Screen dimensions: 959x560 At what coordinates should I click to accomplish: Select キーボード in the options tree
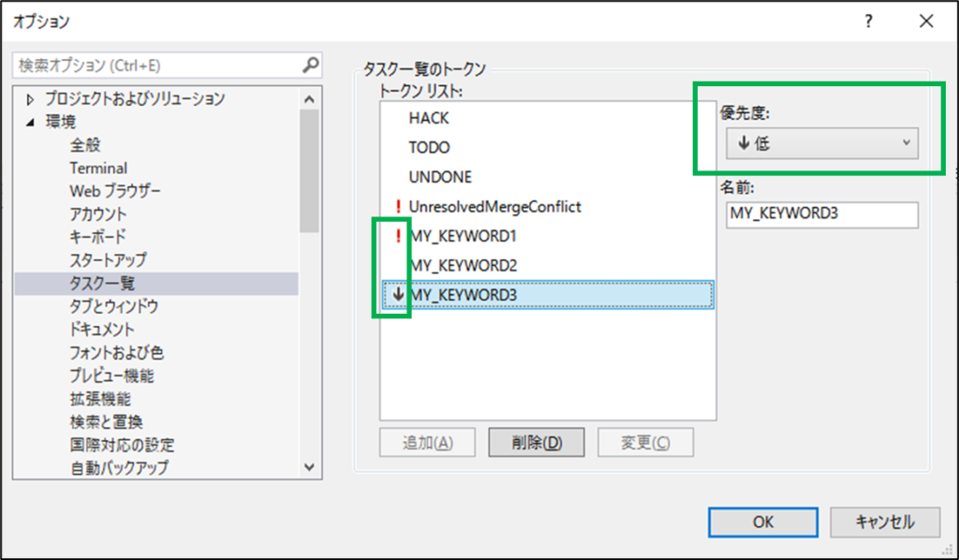coord(97,237)
